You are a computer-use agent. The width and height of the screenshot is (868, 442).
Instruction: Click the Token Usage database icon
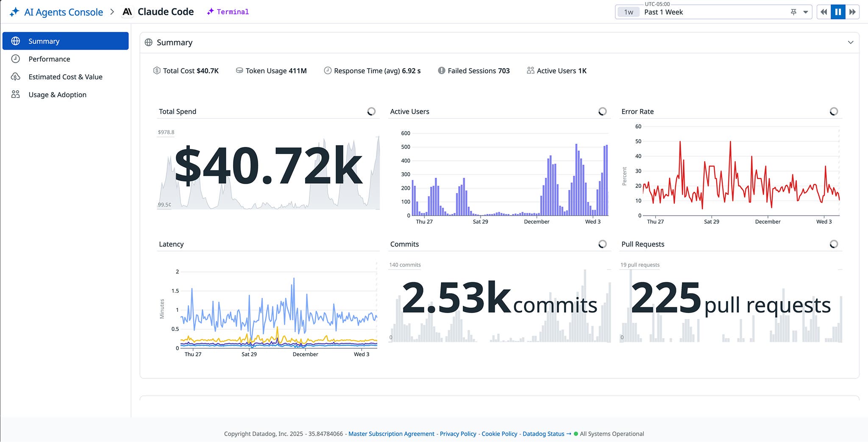pyautogui.click(x=240, y=70)
